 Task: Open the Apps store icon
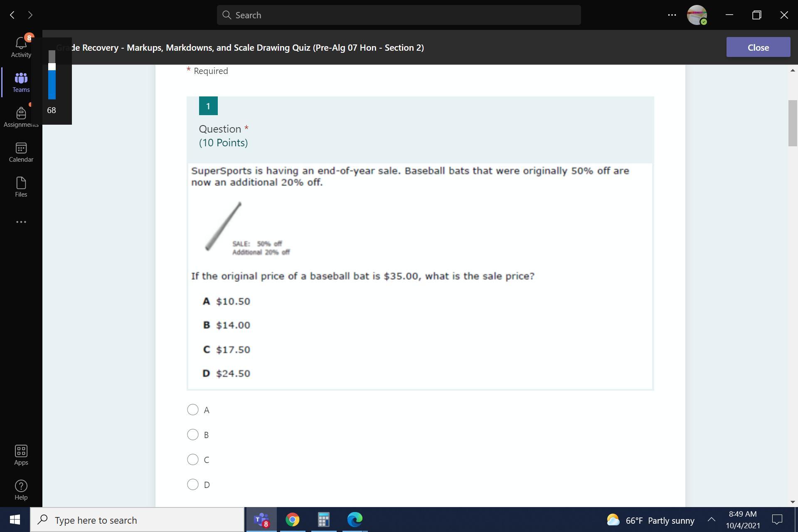pos(21,455)
